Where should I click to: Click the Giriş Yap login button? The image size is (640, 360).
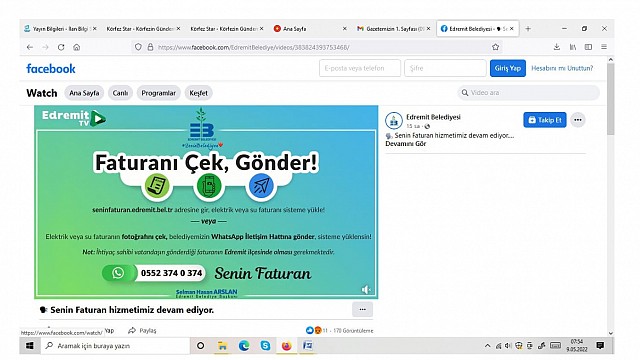coord(508,68)
